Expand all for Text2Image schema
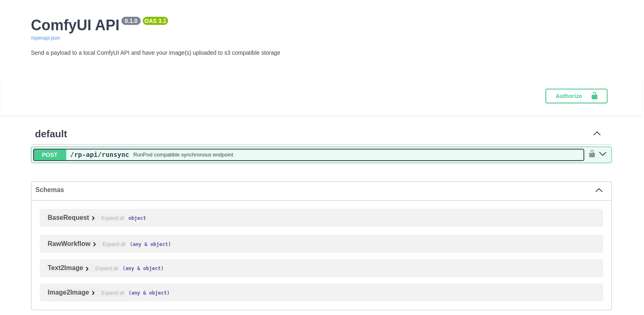The height and width of the screenshot is (315, 644). [107, 268]
